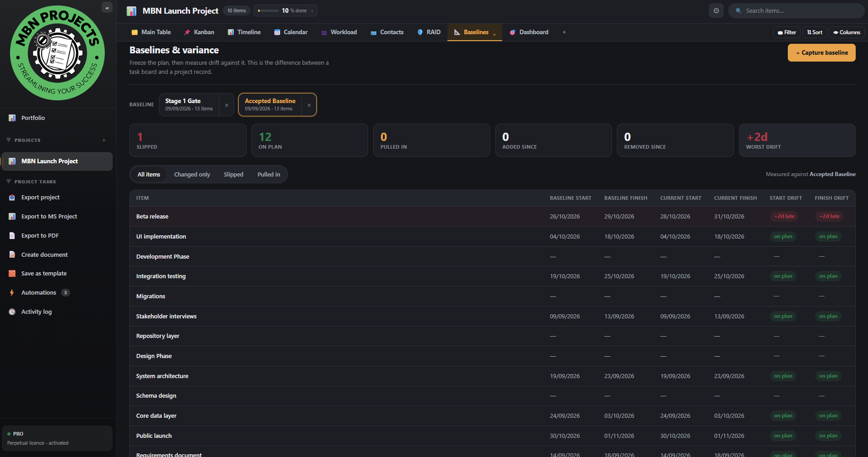Click the Save as template icon
868x457 pixels.
[12, 274]
